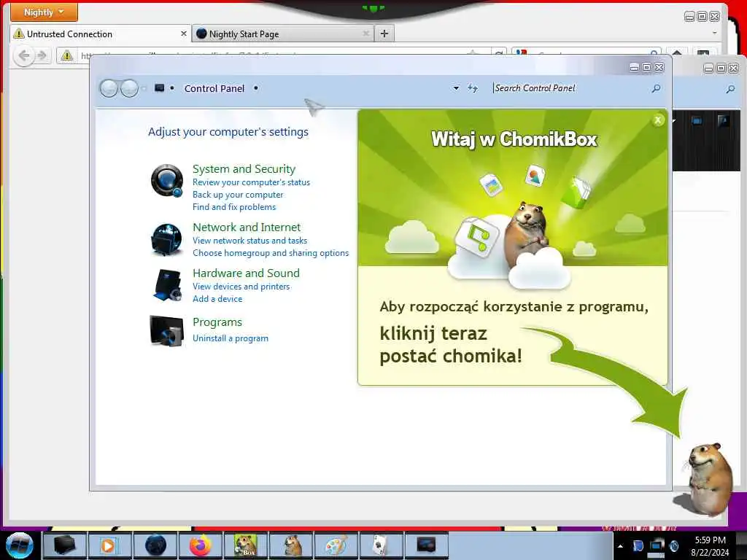Switch to the Control Panel taskbar icon

(426, 545)
